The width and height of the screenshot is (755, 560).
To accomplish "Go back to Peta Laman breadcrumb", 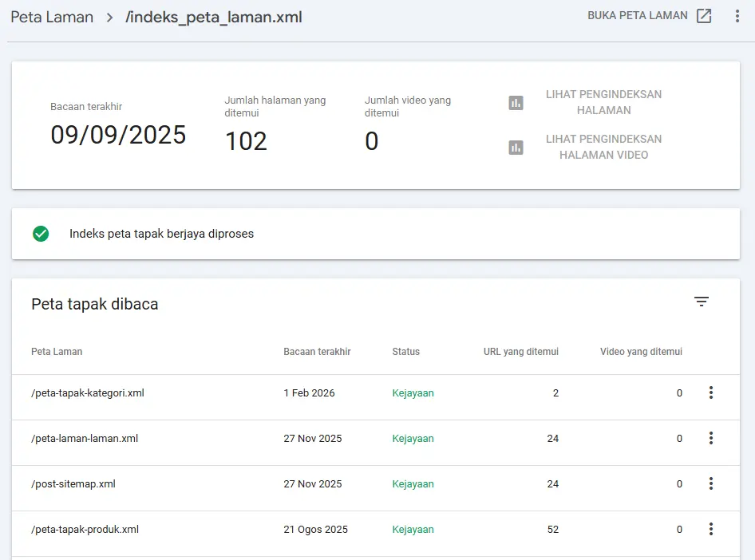I will click(52, 17).
